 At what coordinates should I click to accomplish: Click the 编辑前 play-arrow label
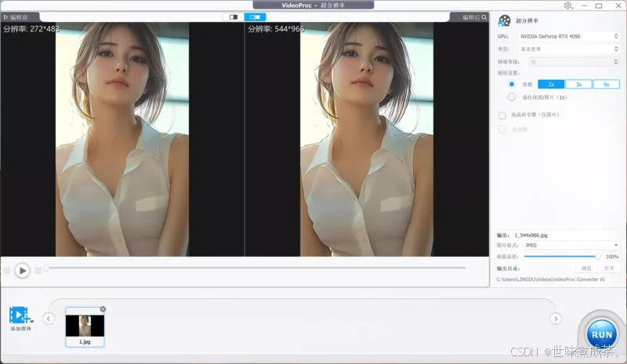point(16,17)
